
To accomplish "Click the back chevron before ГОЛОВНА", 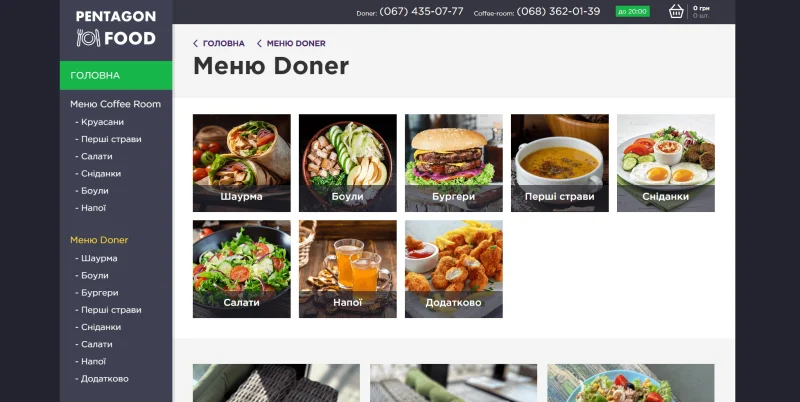I will click(x=195, y=43).
